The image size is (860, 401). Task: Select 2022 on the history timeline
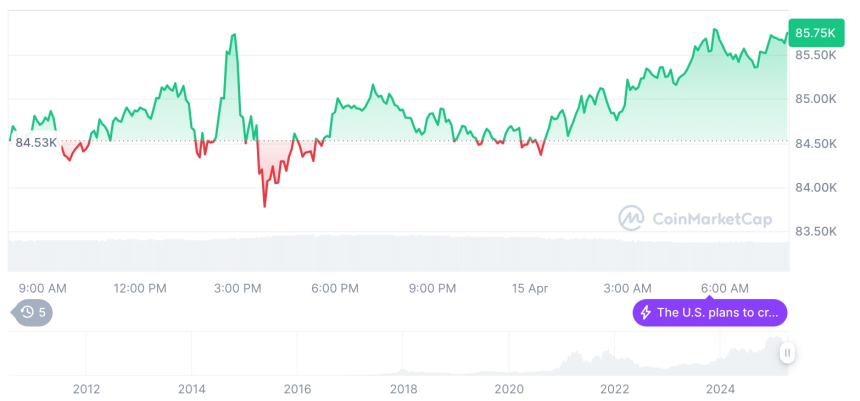(614, 388)
